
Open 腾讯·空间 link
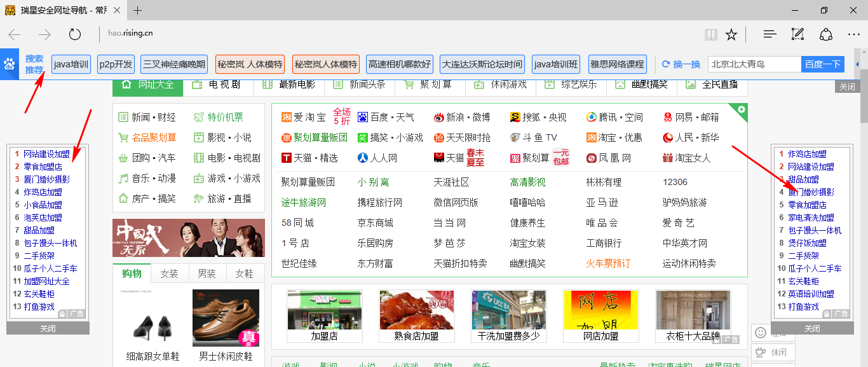click(x=614, y=117)
